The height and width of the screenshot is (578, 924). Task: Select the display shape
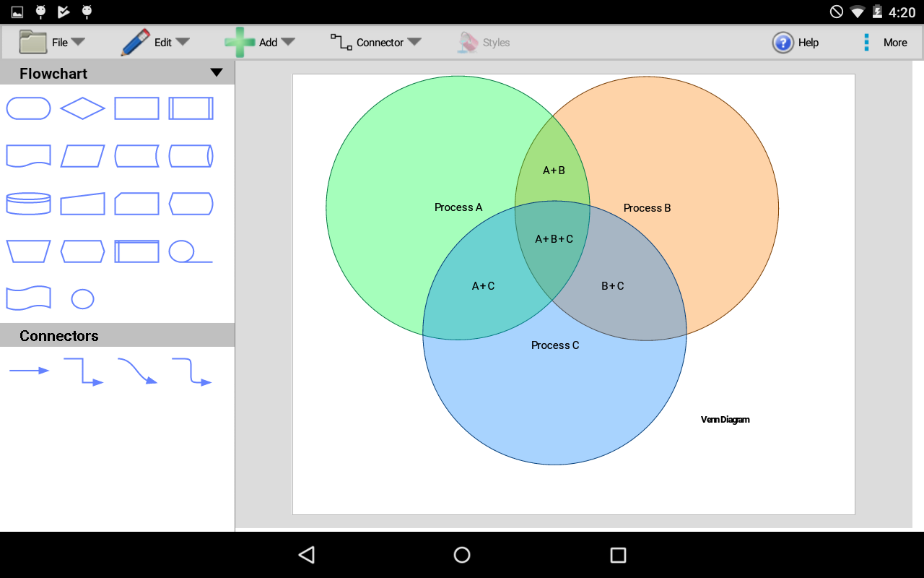(x=191, y=204)
